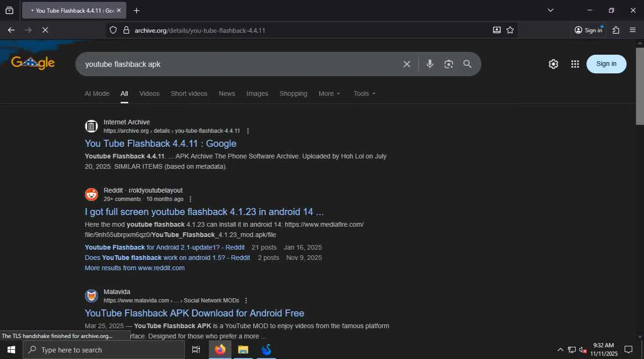644x359 pixels.
Task: Click the Malavida result favicon
Action: pyautogui.click(x=91, y=296)
